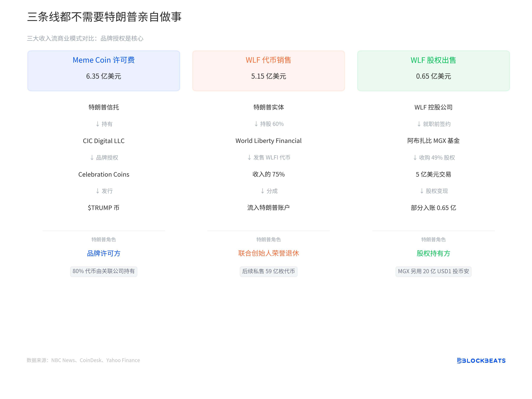This screenshot has width=532, height=399.
Task: Click the arrow label 发售 WLFI 代币
Action: (269, 158)
